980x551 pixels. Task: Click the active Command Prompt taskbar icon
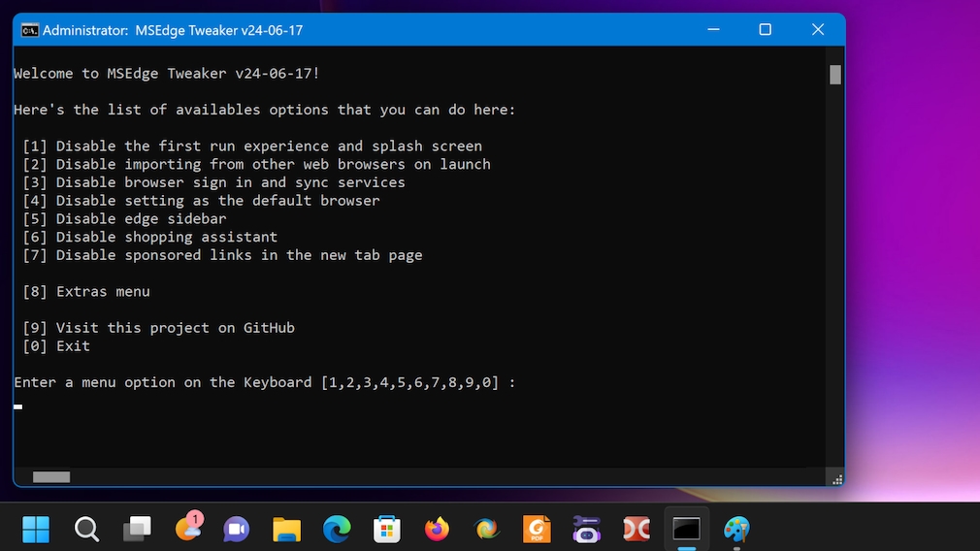(686, 530)
